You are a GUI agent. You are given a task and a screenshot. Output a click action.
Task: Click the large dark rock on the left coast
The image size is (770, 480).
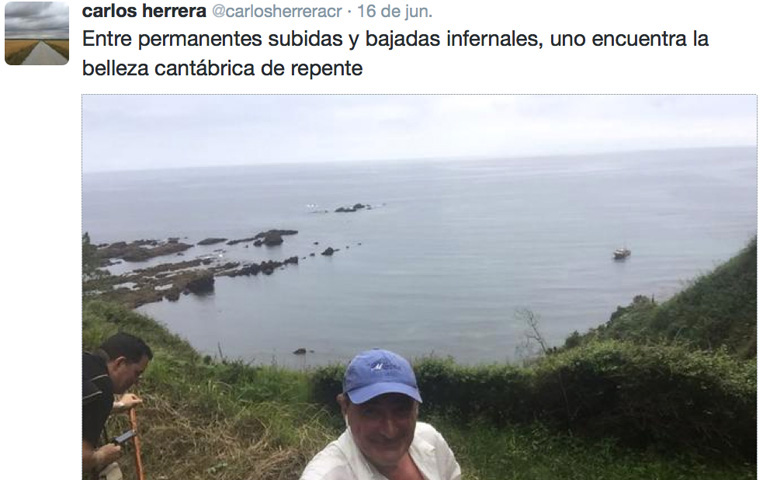click(200, 284)
